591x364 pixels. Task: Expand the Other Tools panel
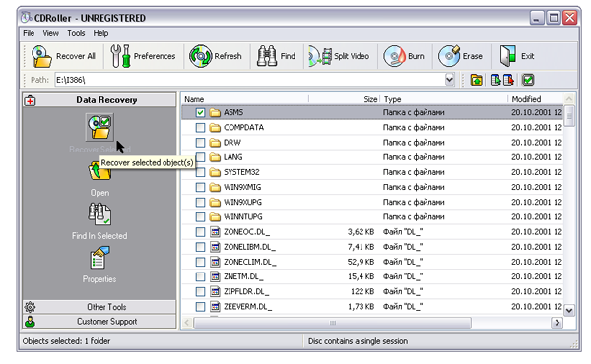[99, 307]
